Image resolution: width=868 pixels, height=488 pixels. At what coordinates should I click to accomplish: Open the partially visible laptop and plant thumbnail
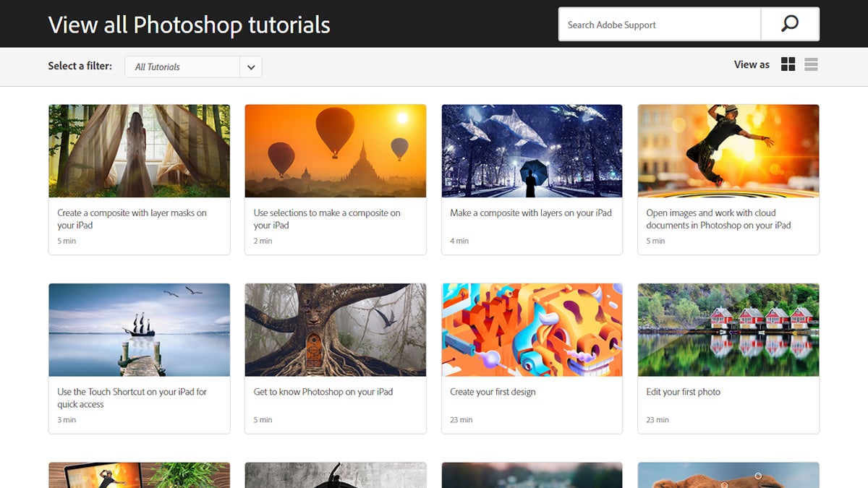[x=139, y=475]
